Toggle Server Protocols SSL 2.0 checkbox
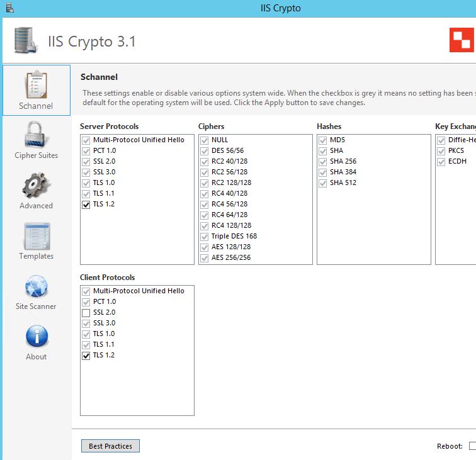 point(86,162)
